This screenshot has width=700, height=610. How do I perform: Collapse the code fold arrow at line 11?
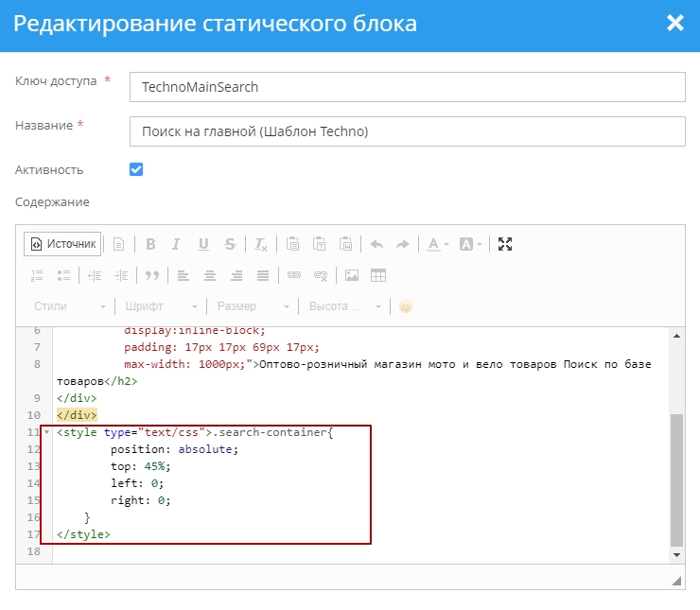[x=47, y=432]
